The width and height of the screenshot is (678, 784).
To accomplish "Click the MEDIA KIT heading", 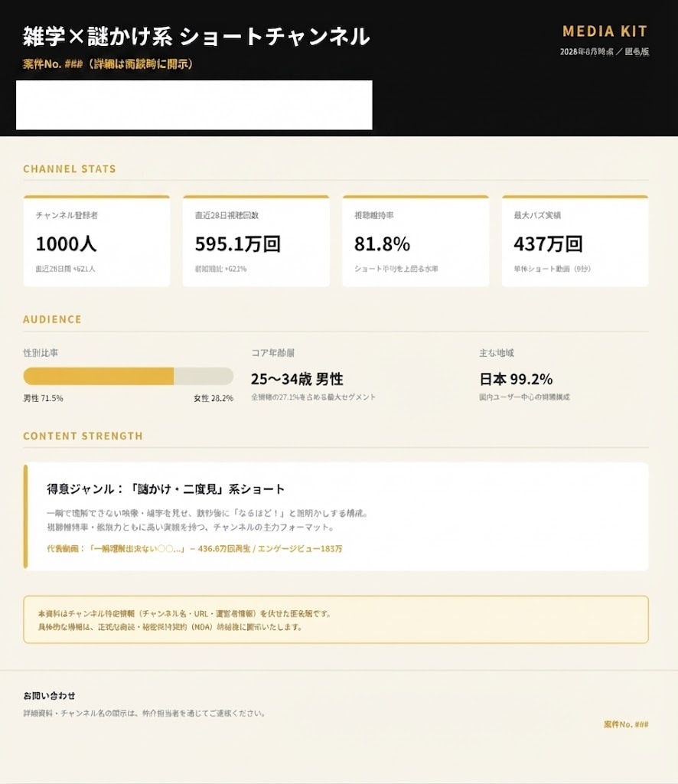I will [605, 31].
